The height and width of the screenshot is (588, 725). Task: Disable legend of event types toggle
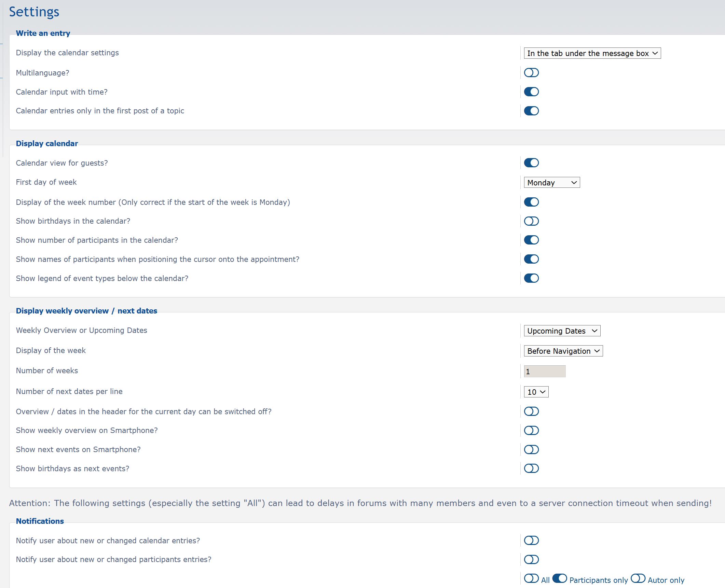[x=531, y=278]
